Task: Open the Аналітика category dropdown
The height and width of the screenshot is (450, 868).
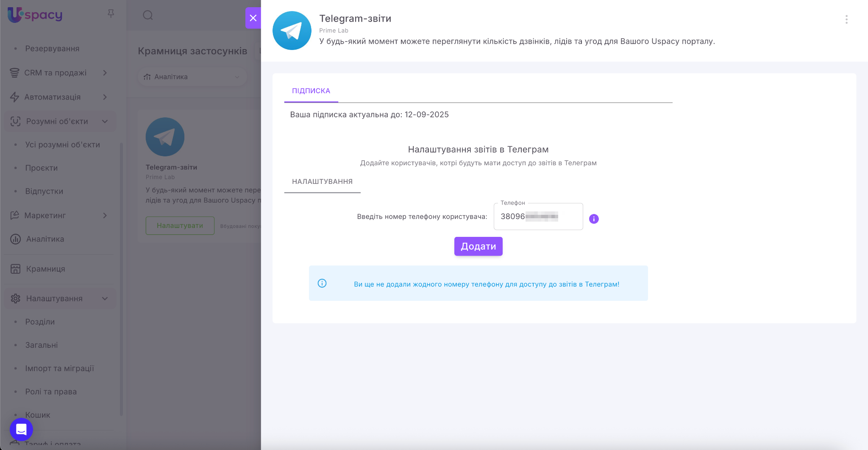Action: click(192, 77)
